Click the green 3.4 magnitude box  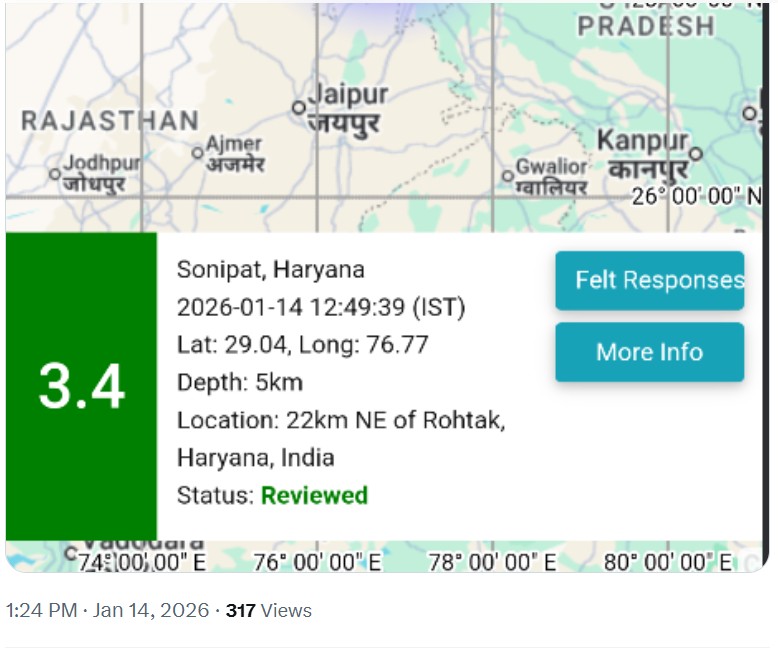point(81,386)
